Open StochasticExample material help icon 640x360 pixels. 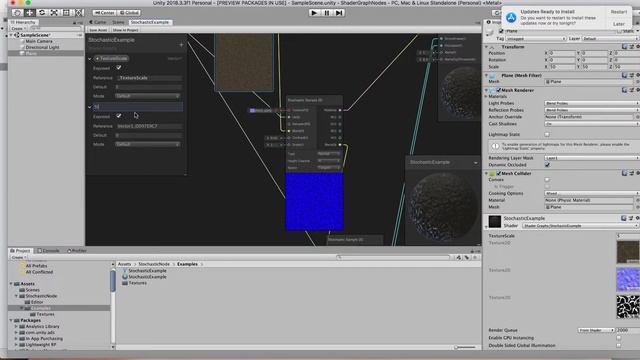click(624, 218)
